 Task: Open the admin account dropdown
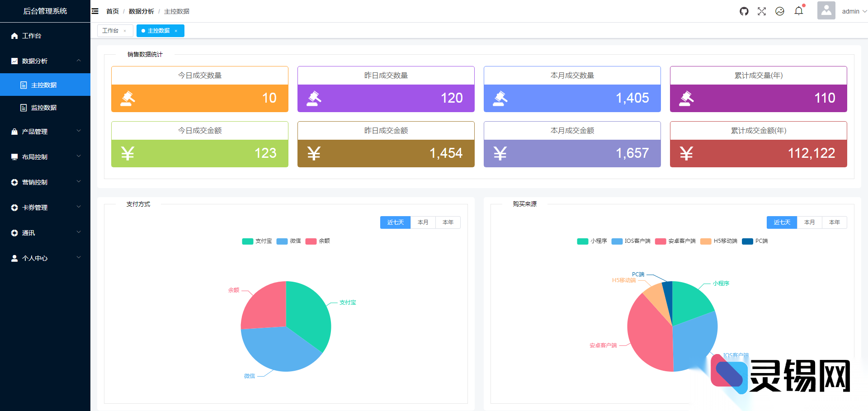[851, 11]
